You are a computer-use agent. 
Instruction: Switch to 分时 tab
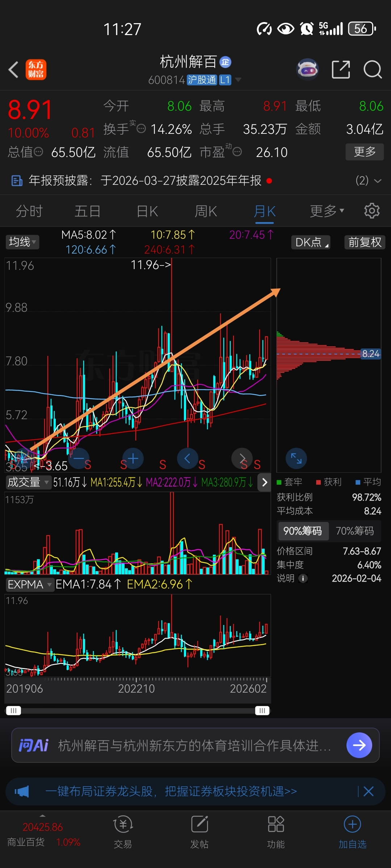tap(29, 211)
